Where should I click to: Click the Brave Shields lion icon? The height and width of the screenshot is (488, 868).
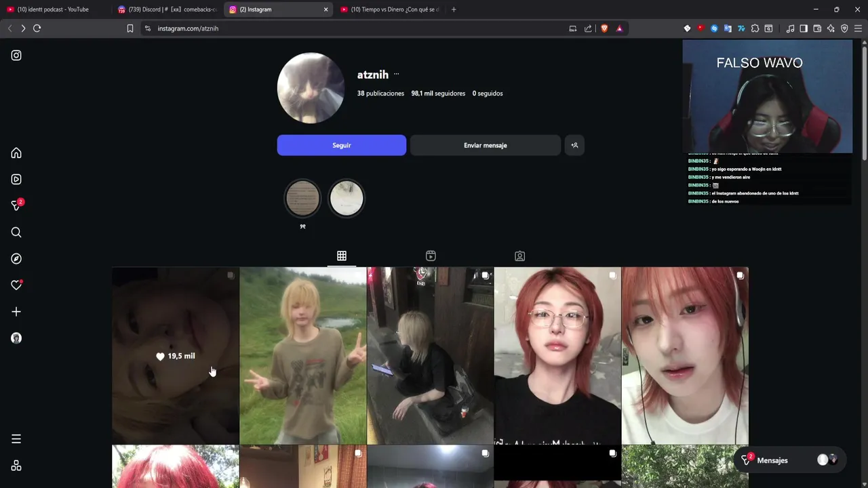tap(604, 28)
